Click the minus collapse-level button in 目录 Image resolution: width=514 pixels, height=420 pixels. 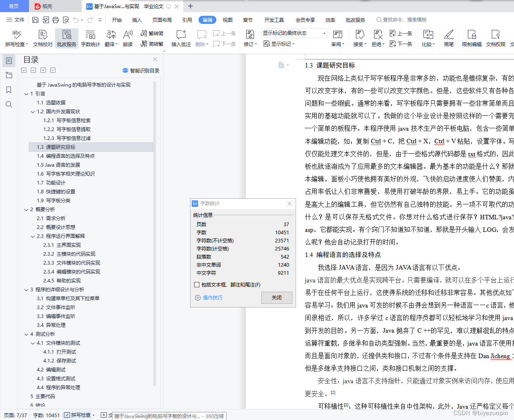53,70
